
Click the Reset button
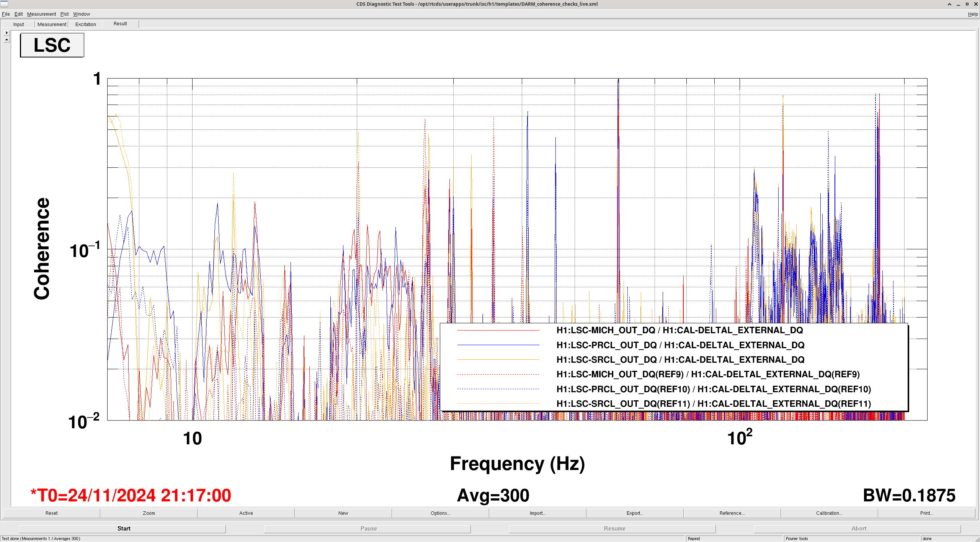coord(51,513)
